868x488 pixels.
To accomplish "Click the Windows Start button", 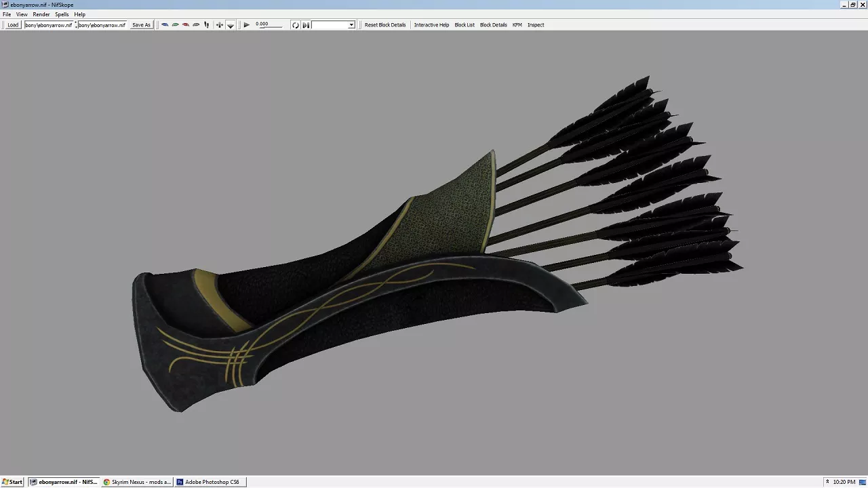I will pos(13,482).
